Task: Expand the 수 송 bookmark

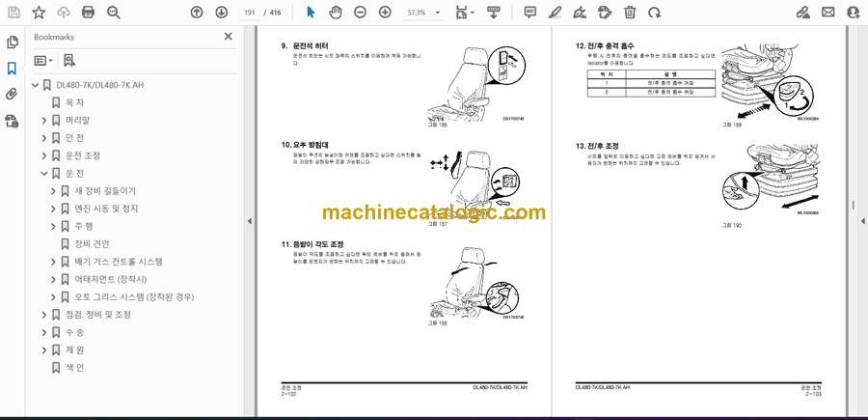Action: point(44,332)
